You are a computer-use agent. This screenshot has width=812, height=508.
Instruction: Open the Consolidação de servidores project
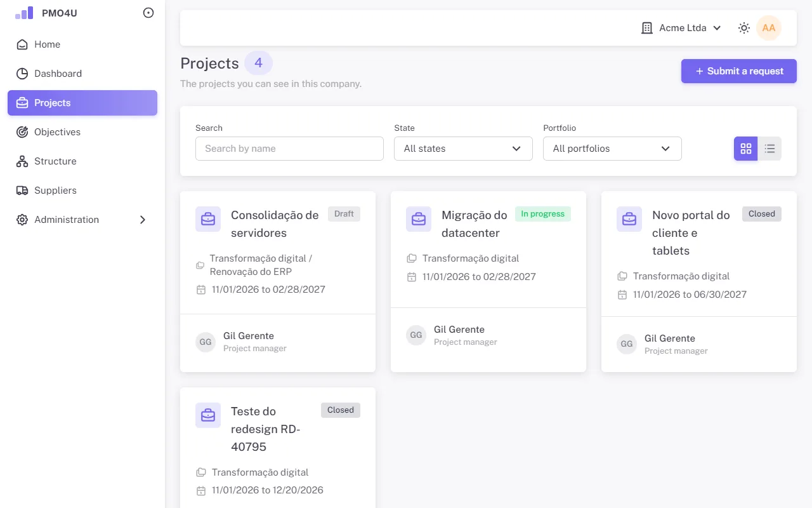tap(275, 224)
